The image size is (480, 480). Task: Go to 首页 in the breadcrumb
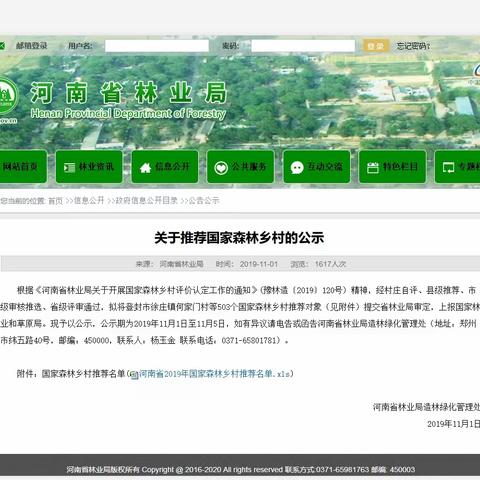pyautogui.click(x=55, y=201)
